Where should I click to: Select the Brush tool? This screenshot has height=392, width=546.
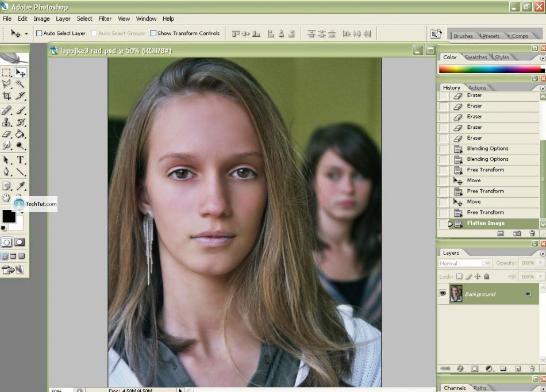pyautogui.click(x=21, y=111)
